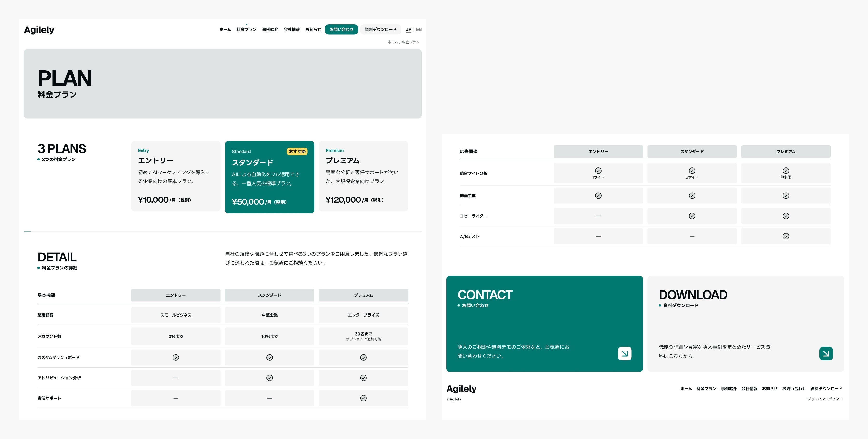
Task: Click the アトリビューション分析 checkmark under プレミアム
Action: [363, 378]
